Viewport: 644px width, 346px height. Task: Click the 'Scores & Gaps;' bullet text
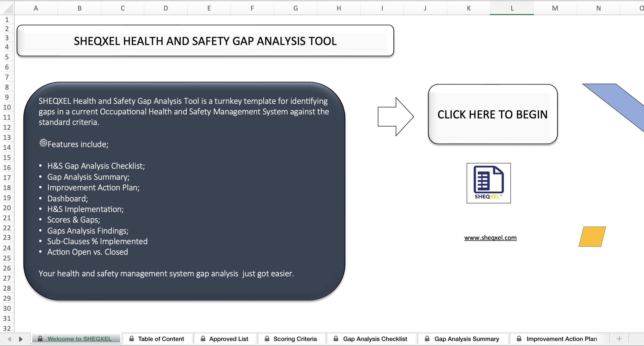pyautogui.click(x=74, y=220)
